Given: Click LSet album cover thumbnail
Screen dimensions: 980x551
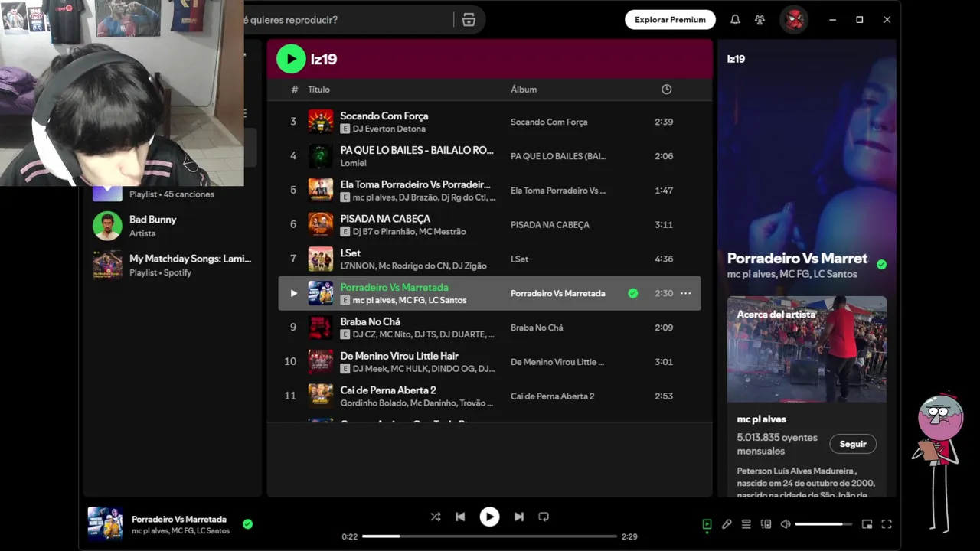Looking at the screenshot, I should [321, 259].
